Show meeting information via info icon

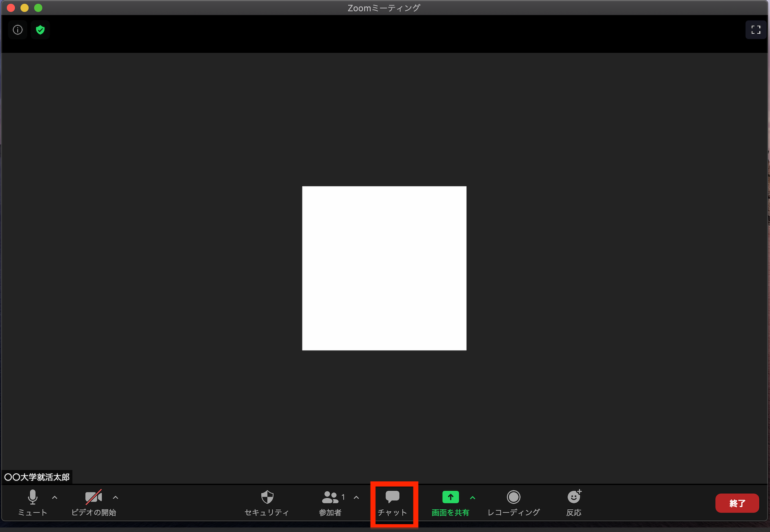click(18, 30)
